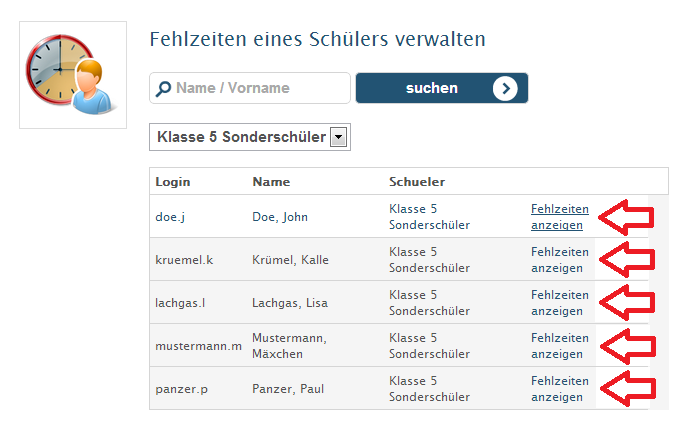
Task: Click the clock and student icon
Action: click(73, 75)
